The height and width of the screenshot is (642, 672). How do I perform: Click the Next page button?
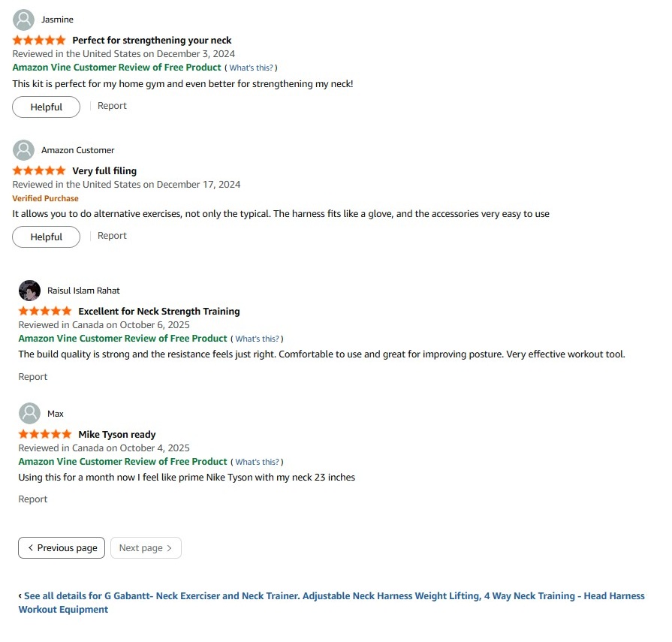click(146, 548)
